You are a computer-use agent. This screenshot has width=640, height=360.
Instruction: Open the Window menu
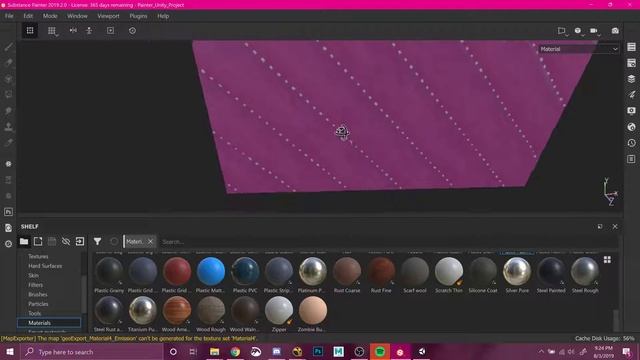click(77, 16)
